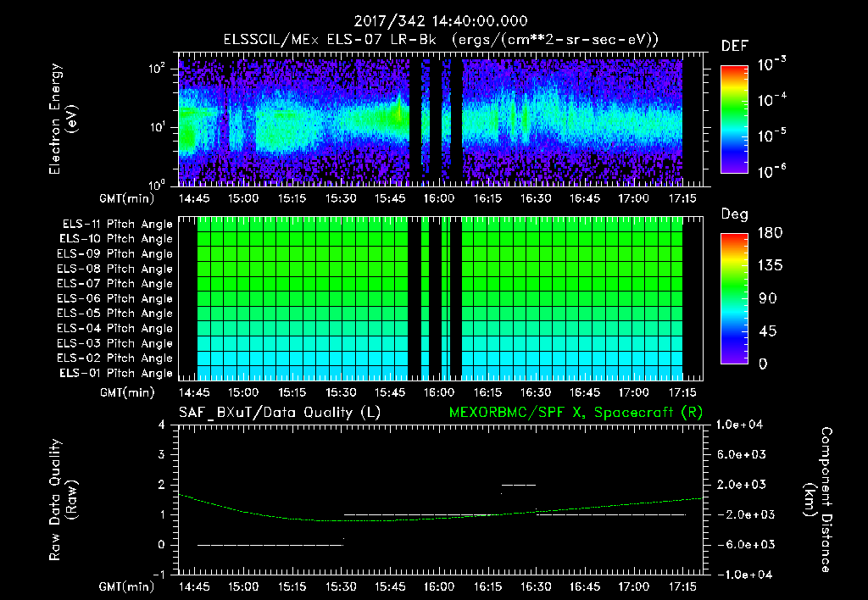Click the data quality segment at level 0
868x600 pixels.
coord(270,545)
